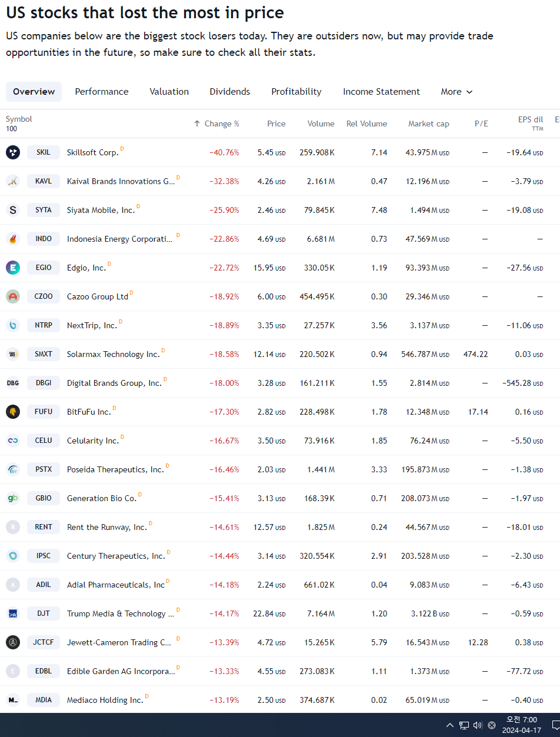Open the Rent the Runway, Inc. link
The height and width of the screenshot is (737, 560).
click(x=107, y=527)
